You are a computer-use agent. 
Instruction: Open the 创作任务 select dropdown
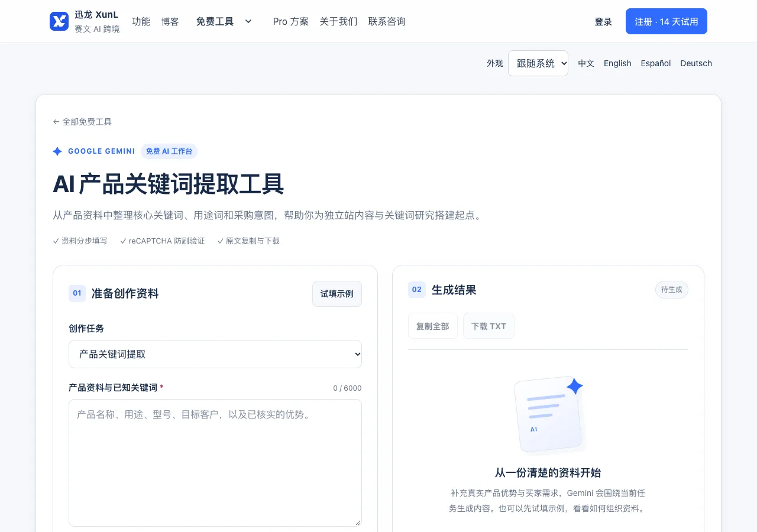click(x=215, y=354)
